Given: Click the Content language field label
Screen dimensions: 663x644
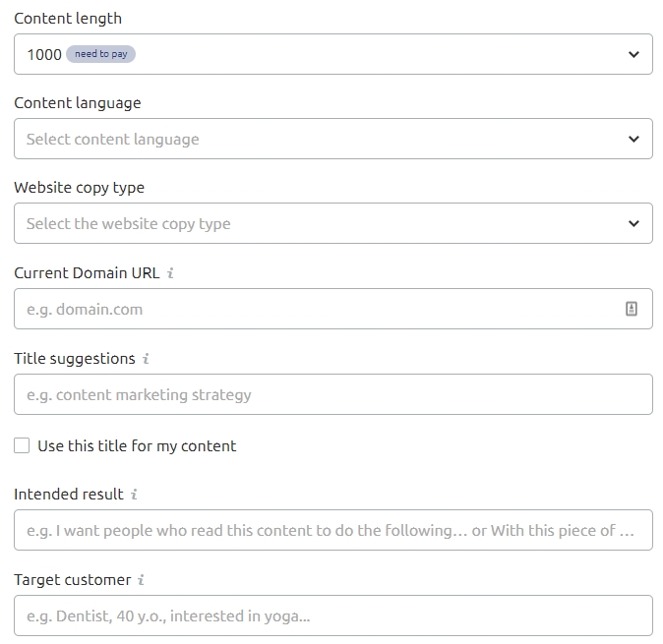Looking at the screenshot, I should point(78,103).
